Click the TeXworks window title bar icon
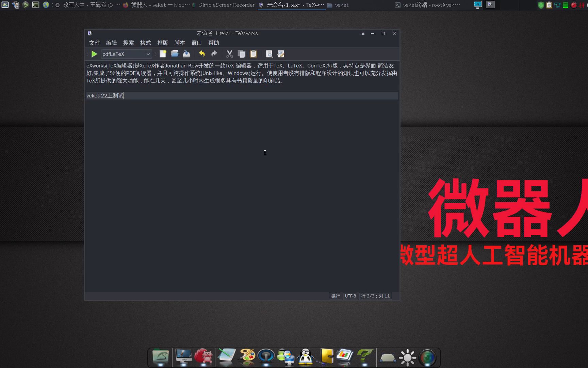The image size is (588, 368). [90, 33]
